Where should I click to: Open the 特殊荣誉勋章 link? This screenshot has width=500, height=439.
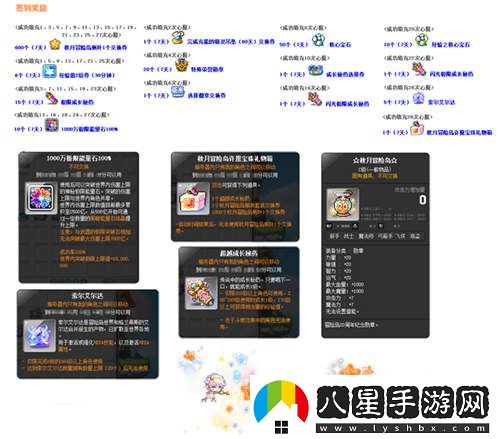click(x=207, y=69)
